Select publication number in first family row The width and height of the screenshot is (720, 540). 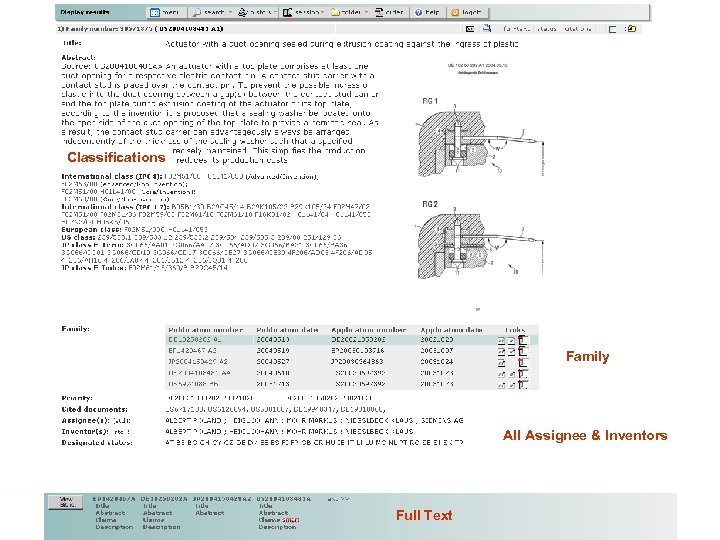tap(195, 340)
